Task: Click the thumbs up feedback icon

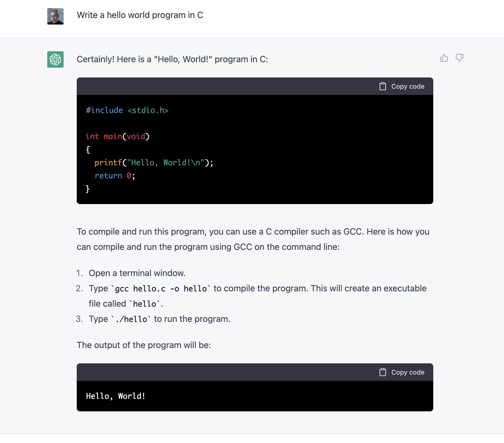Action: pyautogui.click(x=444, y=58)
